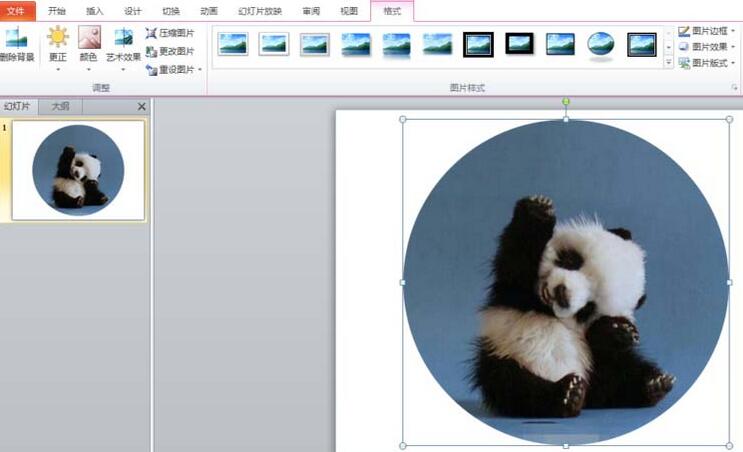
Task: Click the top-left corner sizing handle
Action: 403,119
